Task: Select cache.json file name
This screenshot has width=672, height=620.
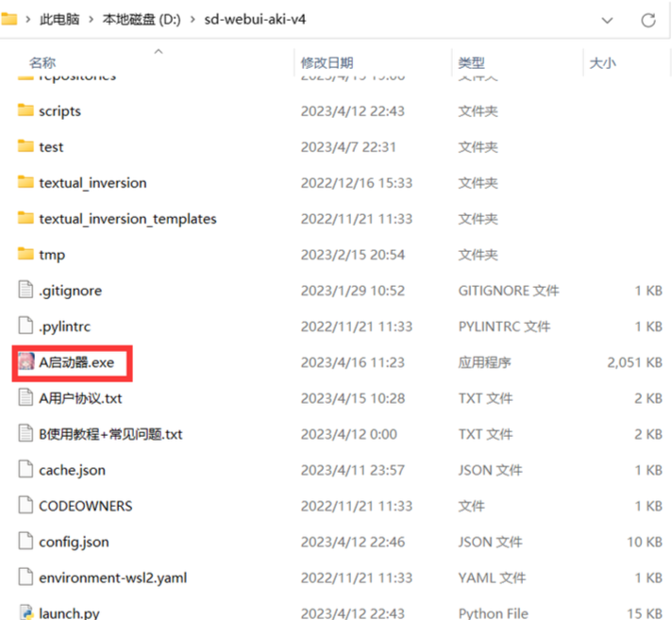Action: [x=72, y=471]
